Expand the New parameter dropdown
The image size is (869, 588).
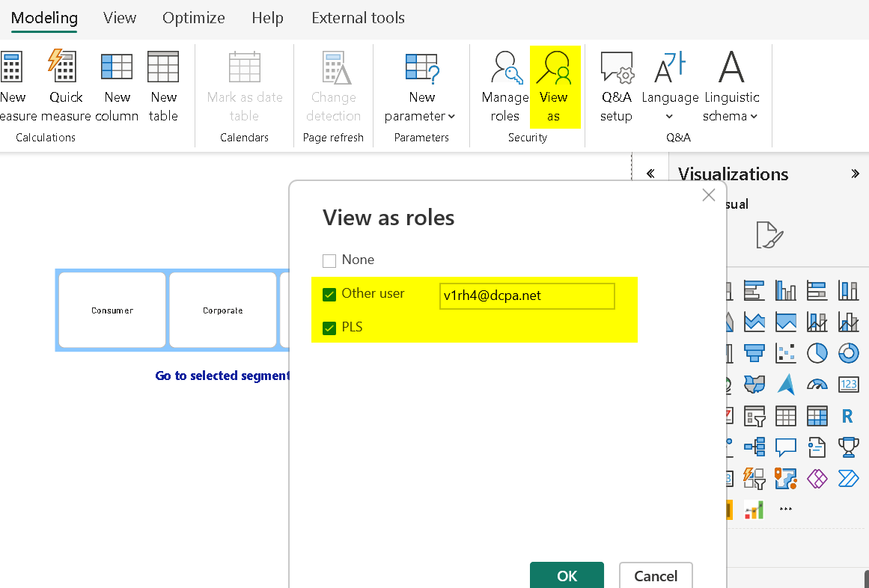421,116
